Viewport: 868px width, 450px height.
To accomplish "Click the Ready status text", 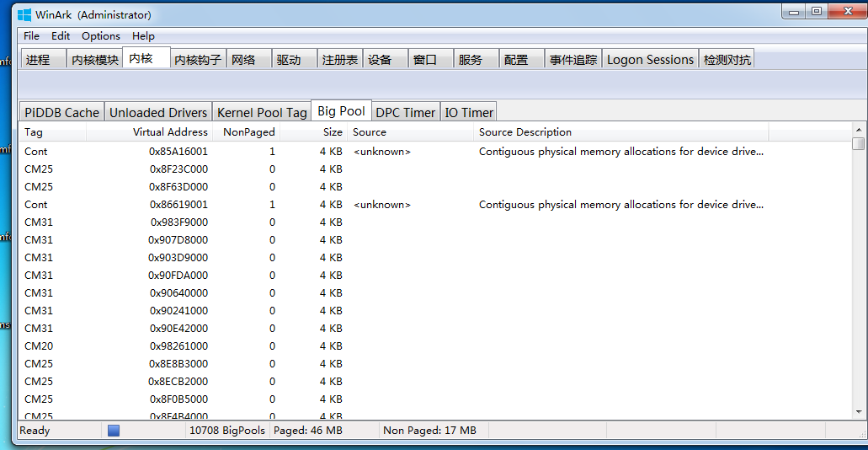I will (35, 431).
